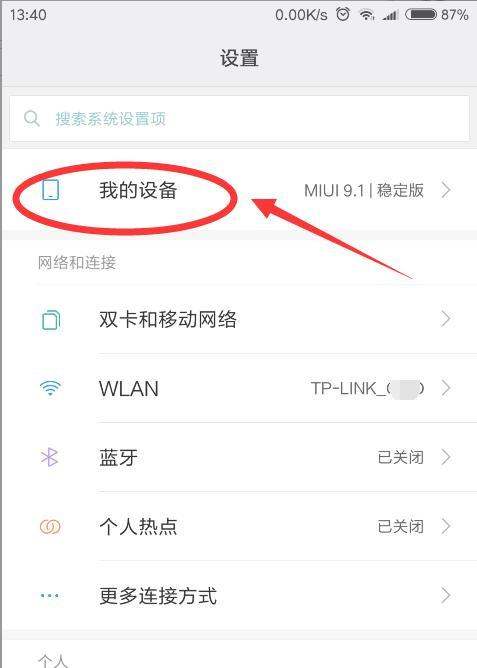Expand the 蓝牙 row chevron

(446, 457)
